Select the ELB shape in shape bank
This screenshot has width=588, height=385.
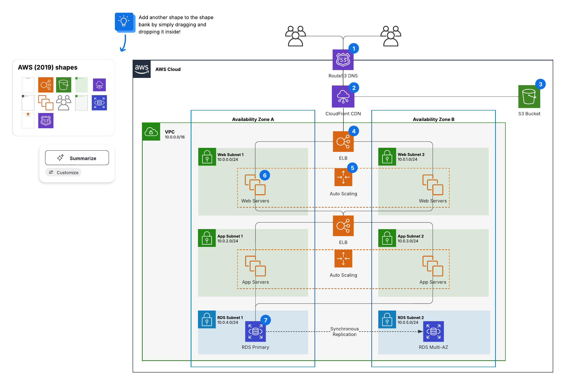pos(46,85)
